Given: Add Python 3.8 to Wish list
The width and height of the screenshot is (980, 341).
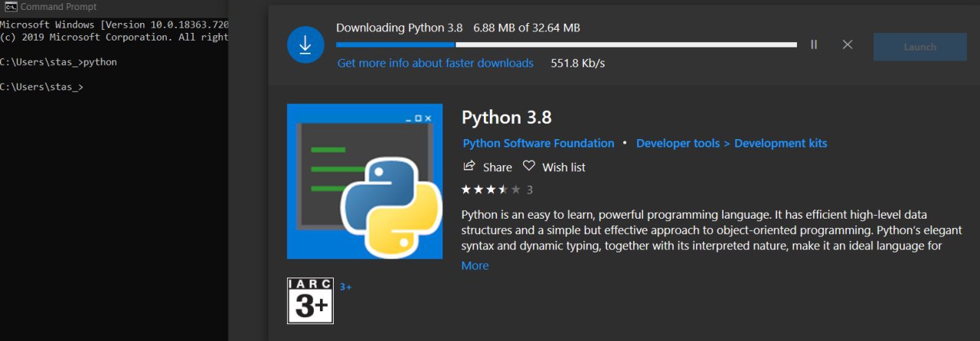Looking at the screenshot, I should [x=554, y=167].
